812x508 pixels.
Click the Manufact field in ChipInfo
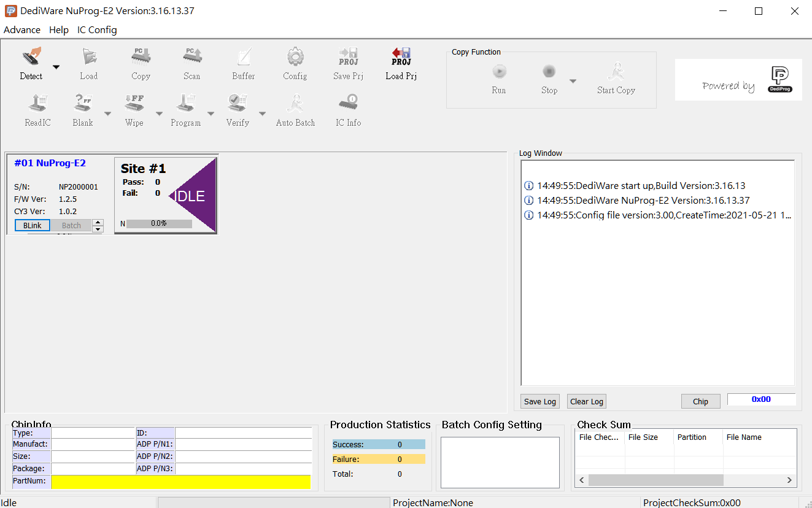(x=92, y=444)
